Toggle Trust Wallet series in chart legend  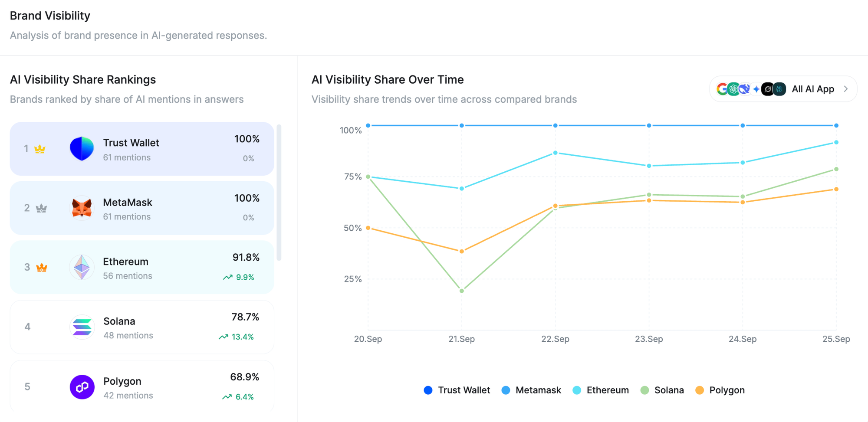tap(457, 390)
